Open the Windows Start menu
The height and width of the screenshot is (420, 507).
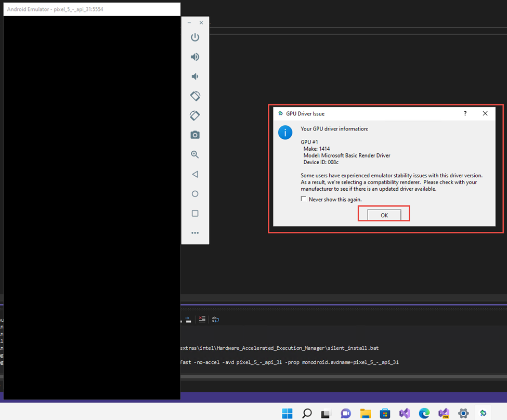tap(287, 413)
